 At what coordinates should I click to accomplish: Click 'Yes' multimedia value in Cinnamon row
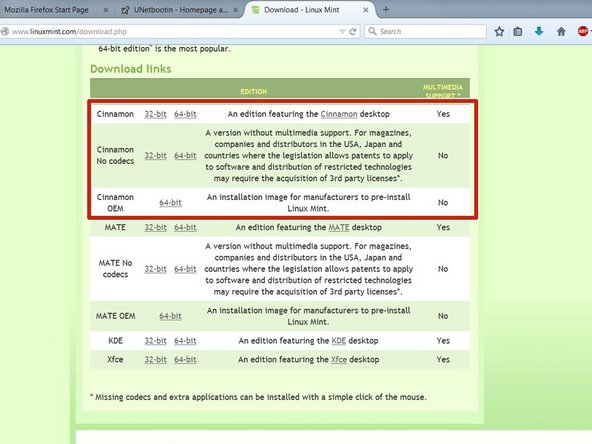click(443, 114)
